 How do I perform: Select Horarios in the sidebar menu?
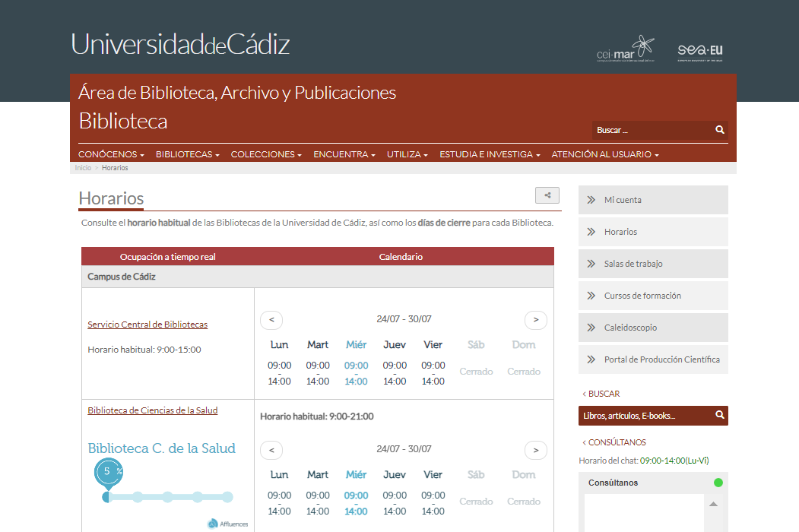tap(653, 232)
